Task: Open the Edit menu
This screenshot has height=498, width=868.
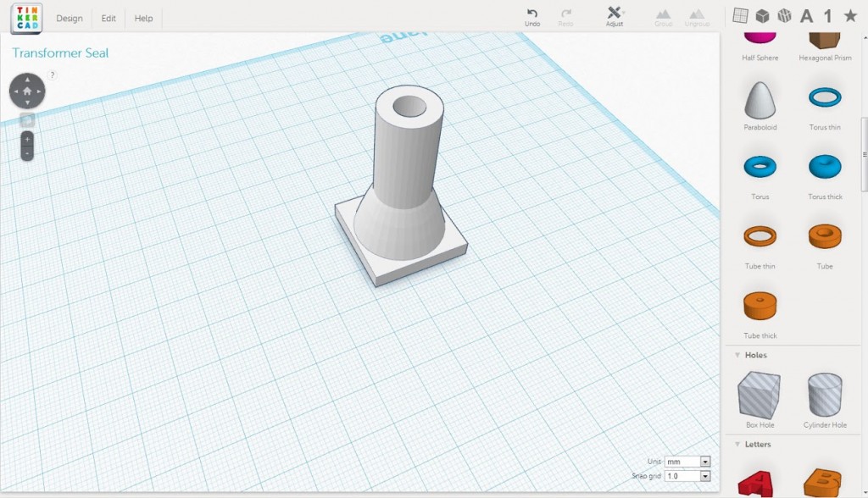Action: point(108,19)
